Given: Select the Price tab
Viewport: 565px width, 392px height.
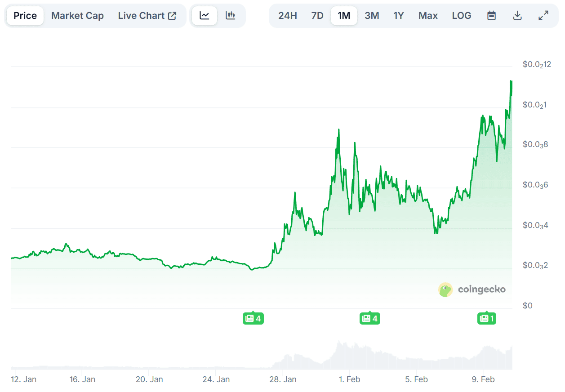Looking at the screenshot, I should (25, 15).
